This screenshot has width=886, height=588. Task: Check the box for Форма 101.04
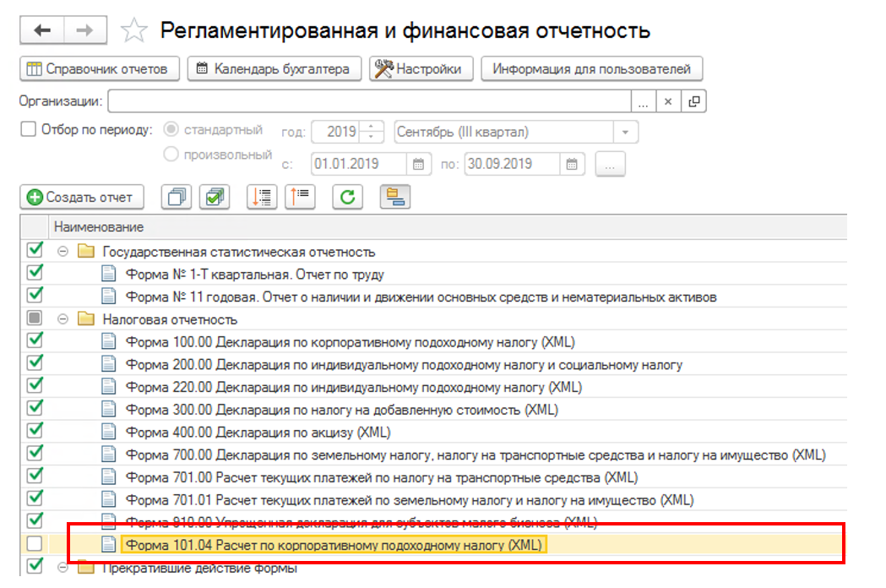click(35, 544)
